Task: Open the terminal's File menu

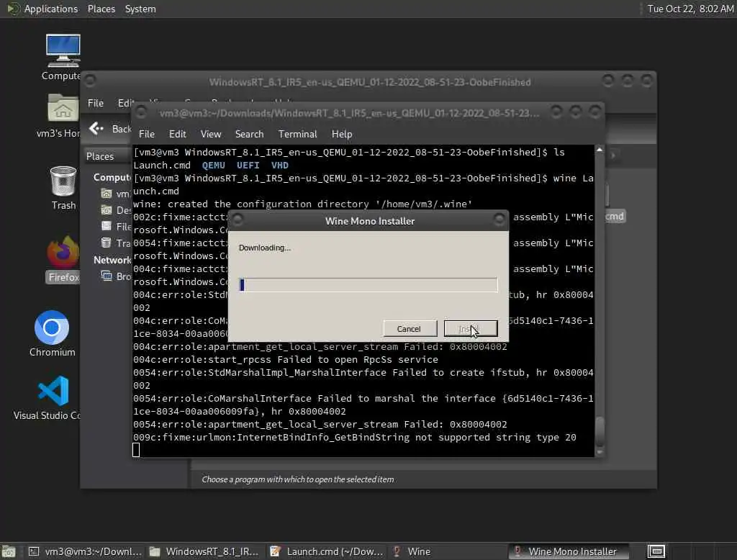Action: (147, 134)
